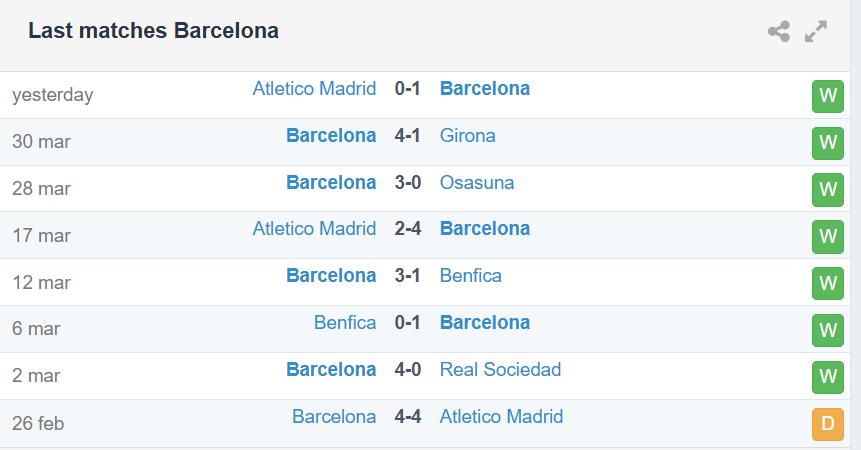Click the 2-4 score on 17 mar
This screenshot has height=450, width=861.
[x=407, y=229]
